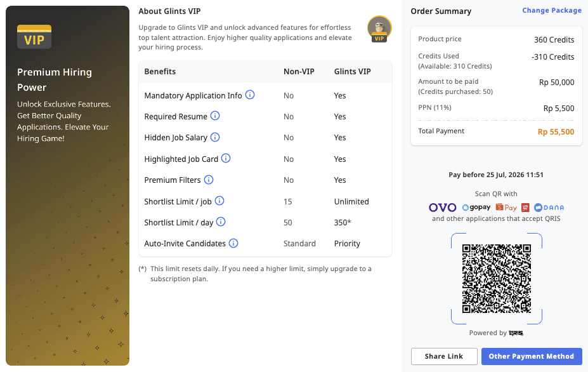
Task: Show info for Highlighted Job Card
Action: [226, 159]
